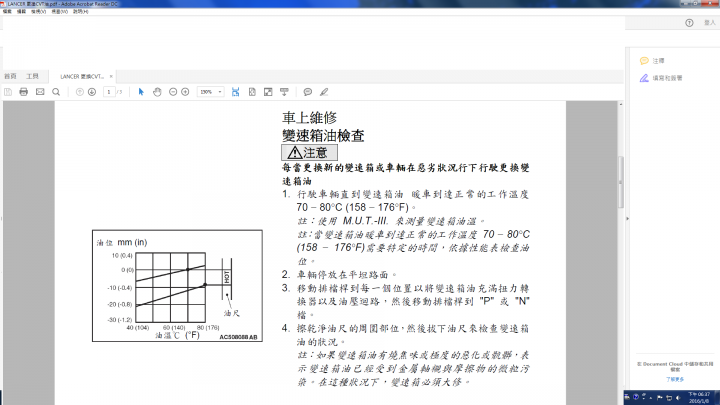Viewport: 720px width, 405px height.
Task: Open the 視窗(W) menu
Action: pyautogui.click(x=60, y=11)
